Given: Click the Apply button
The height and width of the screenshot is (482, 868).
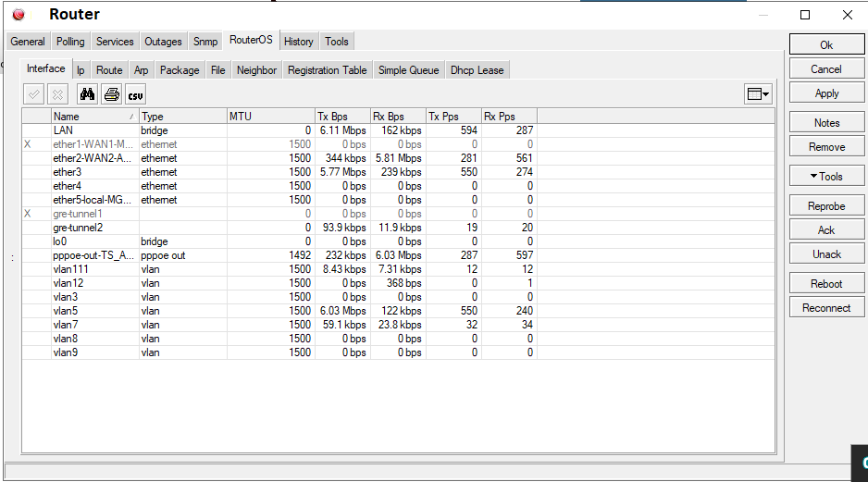Looking at the screenshot, I should click(x=826, y=93).
